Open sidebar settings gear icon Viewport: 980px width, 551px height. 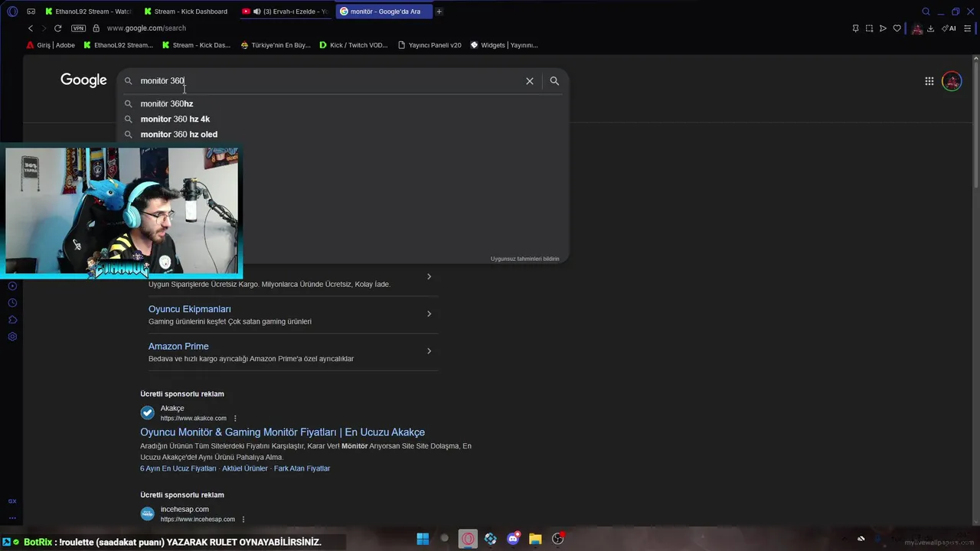tap(12, 336)
